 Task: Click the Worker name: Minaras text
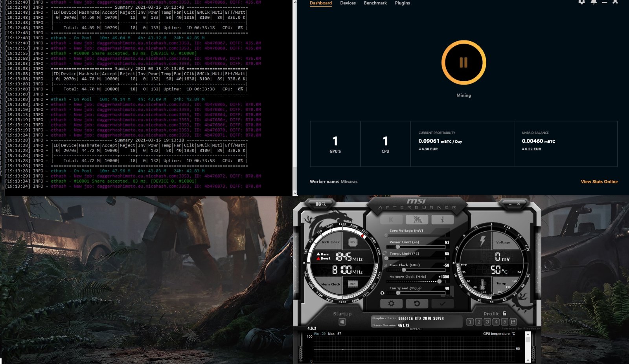(333, 181)
